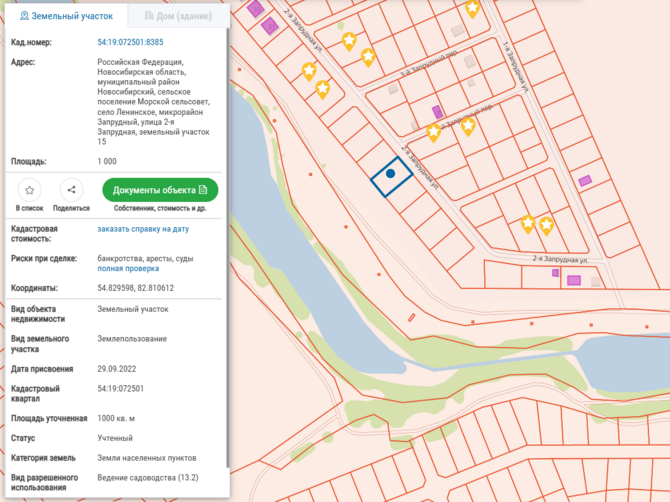Open Дом (здание) tab
Screen dimensions: 670x502
(179, 16)
